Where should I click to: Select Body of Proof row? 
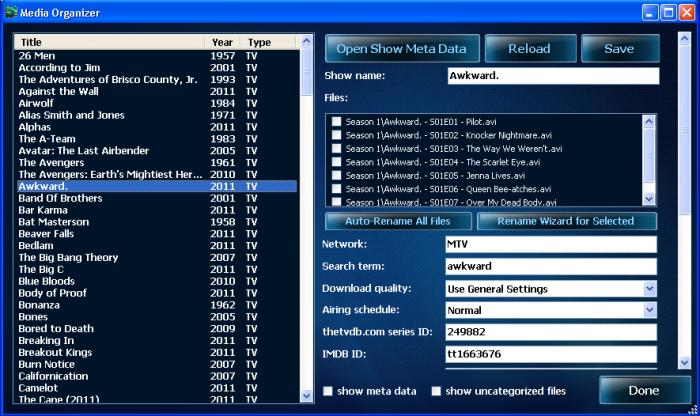tap(157, 293)
